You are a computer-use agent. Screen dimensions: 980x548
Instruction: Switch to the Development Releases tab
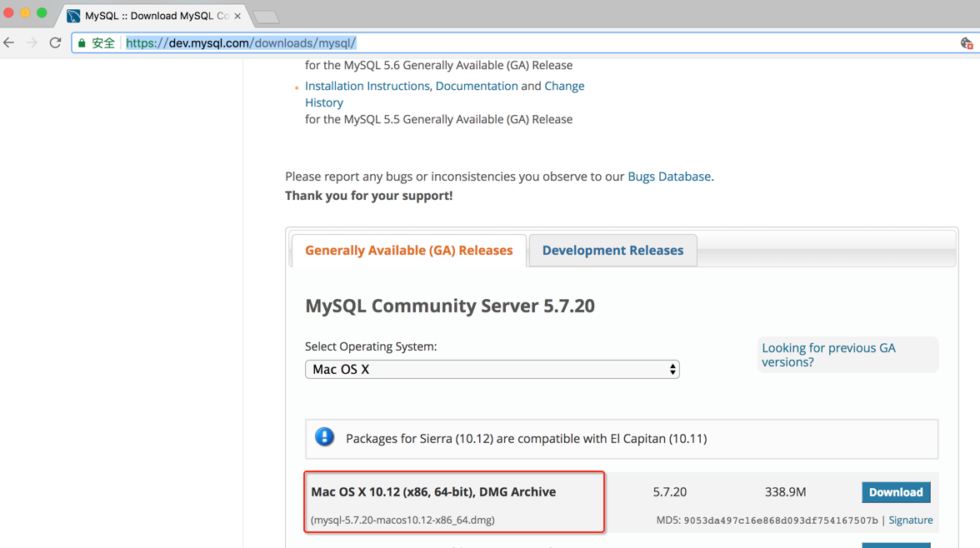pos(612,250)
